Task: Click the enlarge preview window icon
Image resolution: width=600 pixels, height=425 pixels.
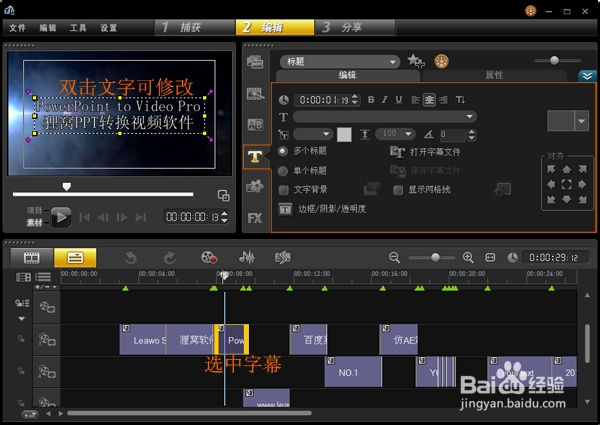Action: 223,195
